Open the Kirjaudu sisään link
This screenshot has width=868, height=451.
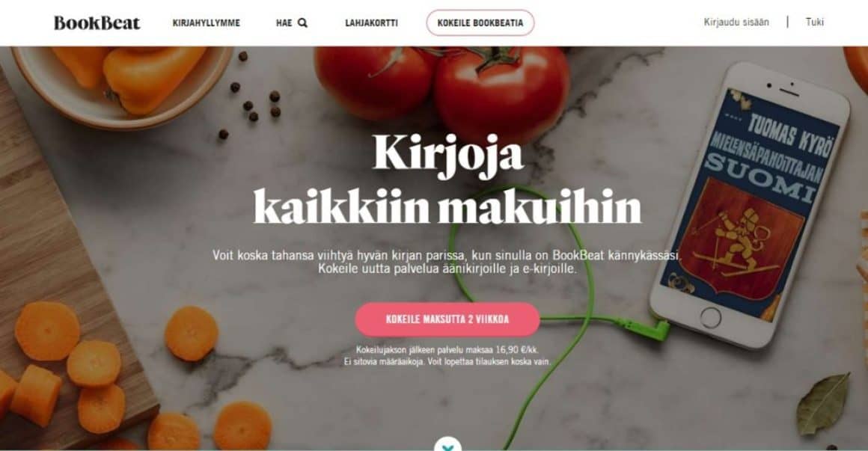[x=736, y=22]
